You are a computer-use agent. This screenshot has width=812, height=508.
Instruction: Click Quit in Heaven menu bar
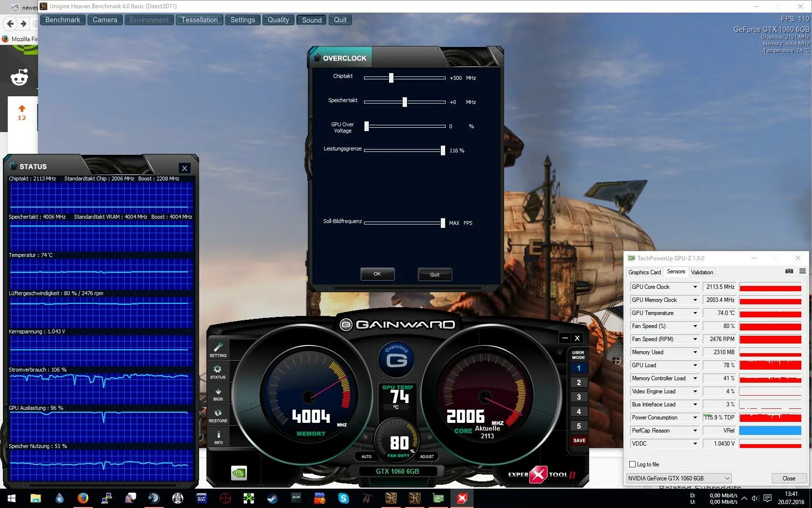pos(340,20)
